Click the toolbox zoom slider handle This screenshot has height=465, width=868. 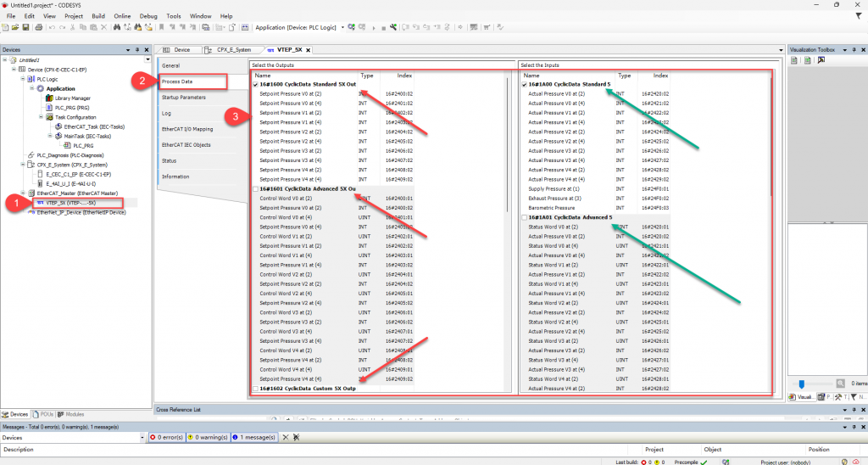point(801,384)
